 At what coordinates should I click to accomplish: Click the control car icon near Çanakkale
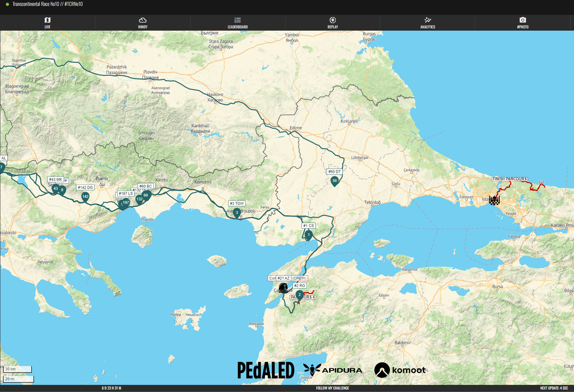coord(283,288)
